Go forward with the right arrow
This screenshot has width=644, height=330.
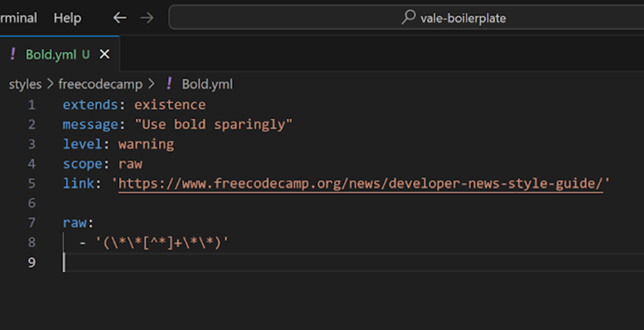tap(146, 18)
